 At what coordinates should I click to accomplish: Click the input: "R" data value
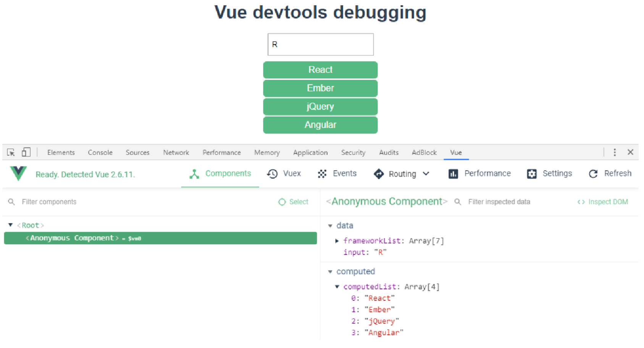[x=365, y=252]
